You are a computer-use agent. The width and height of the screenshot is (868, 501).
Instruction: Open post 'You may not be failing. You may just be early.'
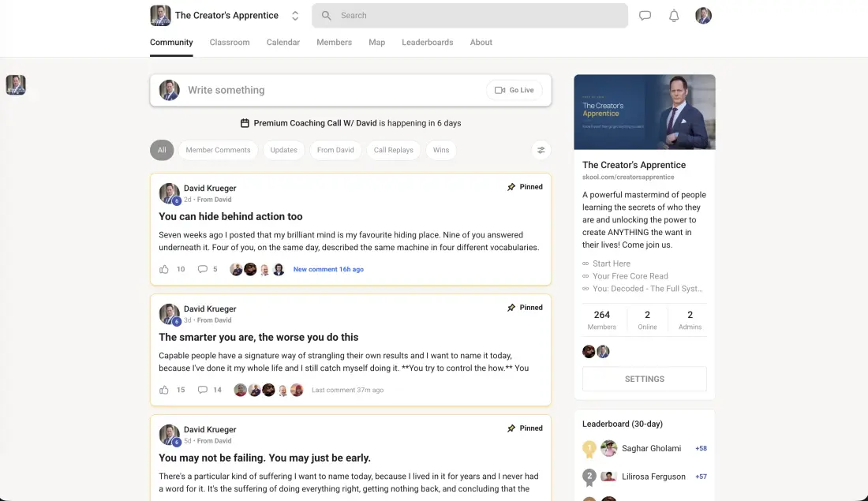(x=264, y=458)
